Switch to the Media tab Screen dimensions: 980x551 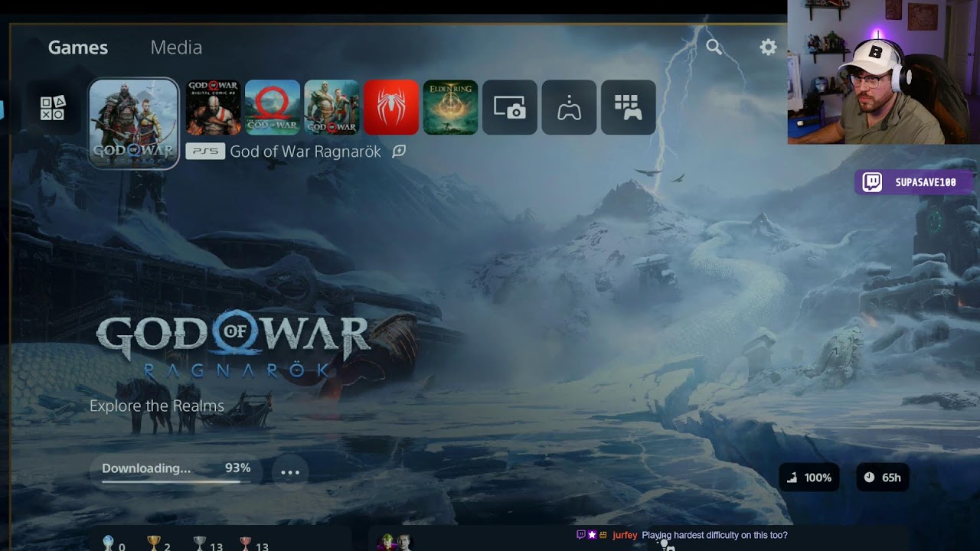click(x=176, y=47)
